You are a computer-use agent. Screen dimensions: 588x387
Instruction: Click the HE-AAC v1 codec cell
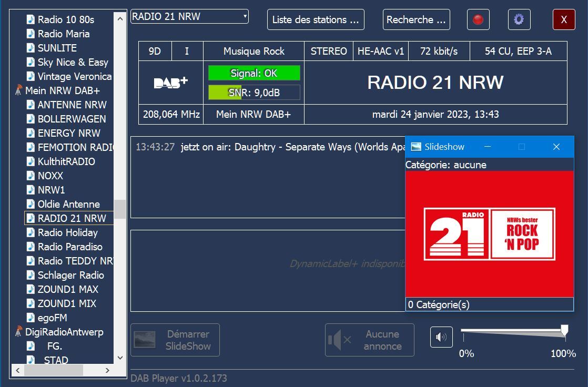click(381, 52)
